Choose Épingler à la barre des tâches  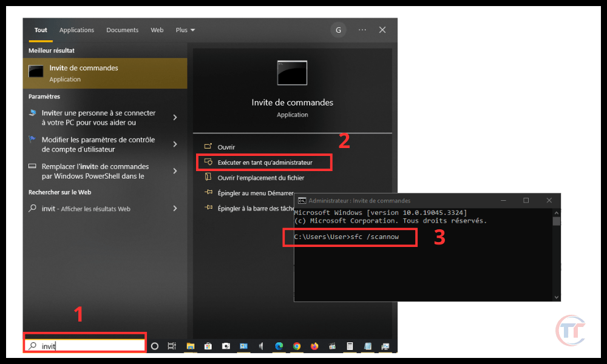(256, 209)
